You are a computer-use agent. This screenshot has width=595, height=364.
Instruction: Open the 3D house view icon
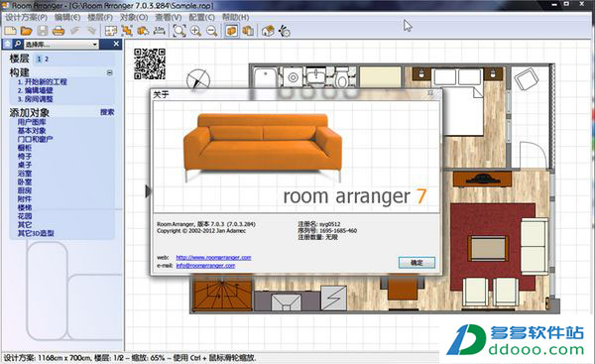[x=268, y=31]
